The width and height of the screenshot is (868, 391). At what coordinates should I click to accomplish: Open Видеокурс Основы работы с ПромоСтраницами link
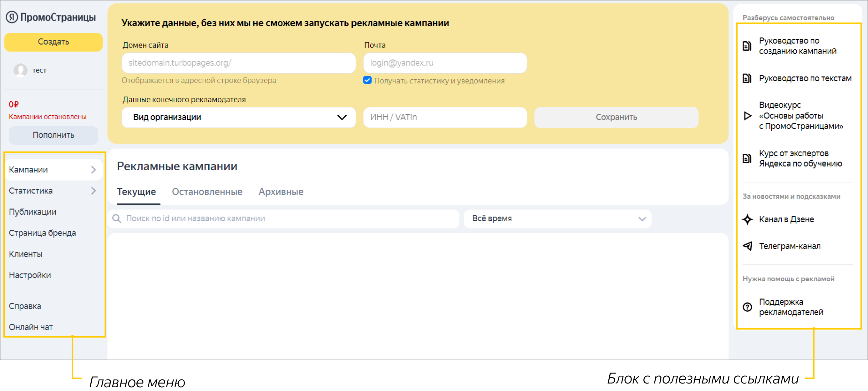click(801, 116)
